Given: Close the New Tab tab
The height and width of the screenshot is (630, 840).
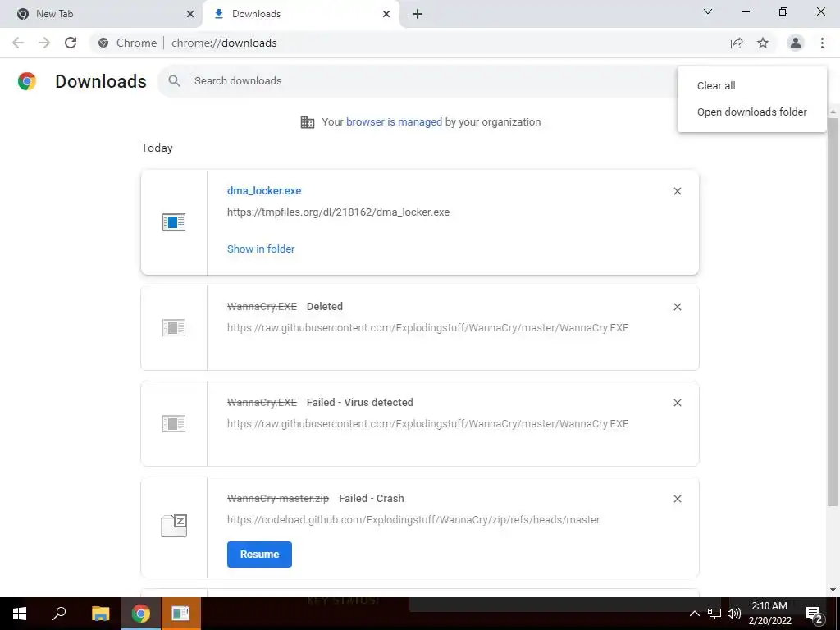Looking at the screenshot, I should click(x=190, y=14).
